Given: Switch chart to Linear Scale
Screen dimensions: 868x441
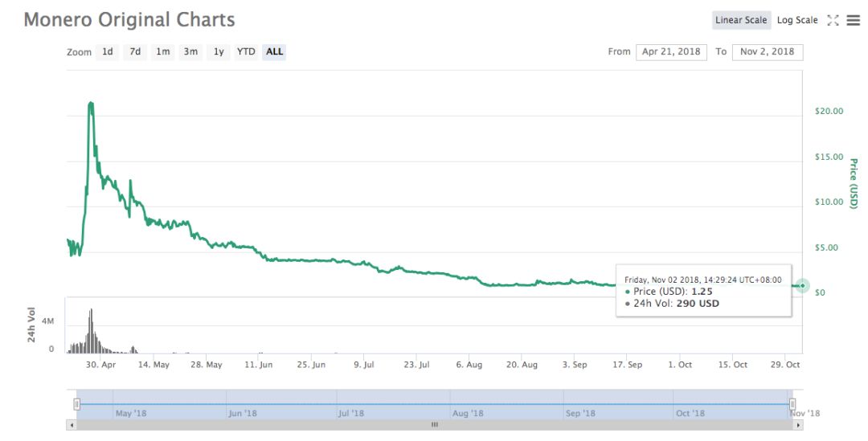Looking at the screenshot, I should tap(741, 20).
